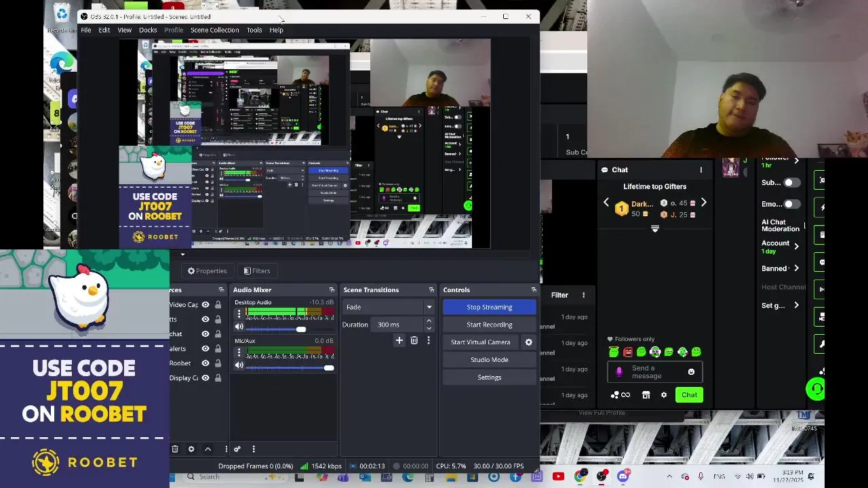Decrease transition duration with down arrow
868x488 pixels.
429,328
